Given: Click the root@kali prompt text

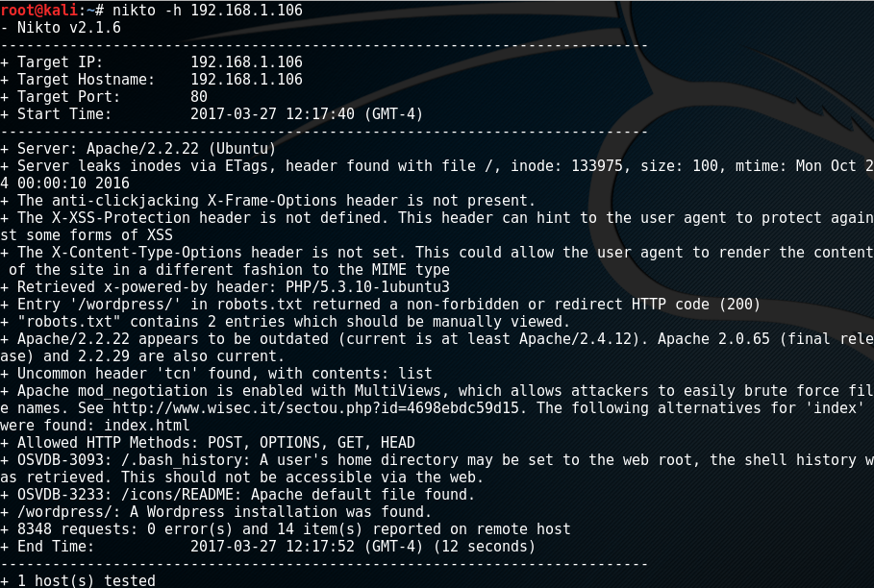Looking at the screenshot, I should coord(39,10).
